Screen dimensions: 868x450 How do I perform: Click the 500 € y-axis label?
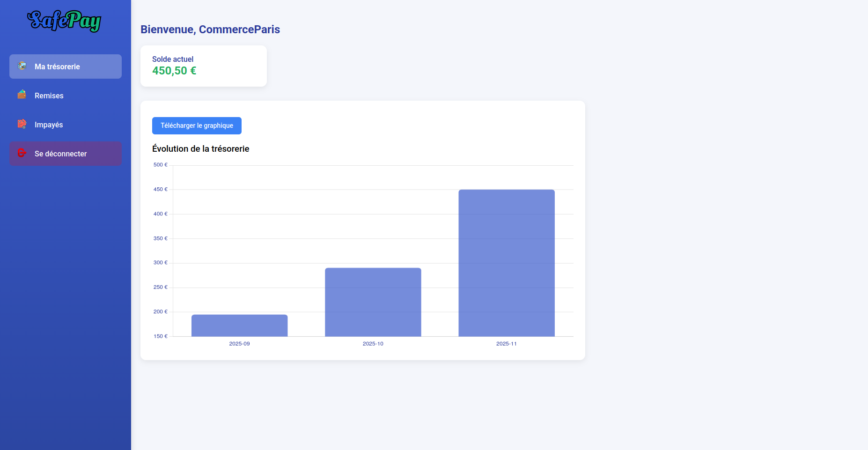(x=160, y=165)
